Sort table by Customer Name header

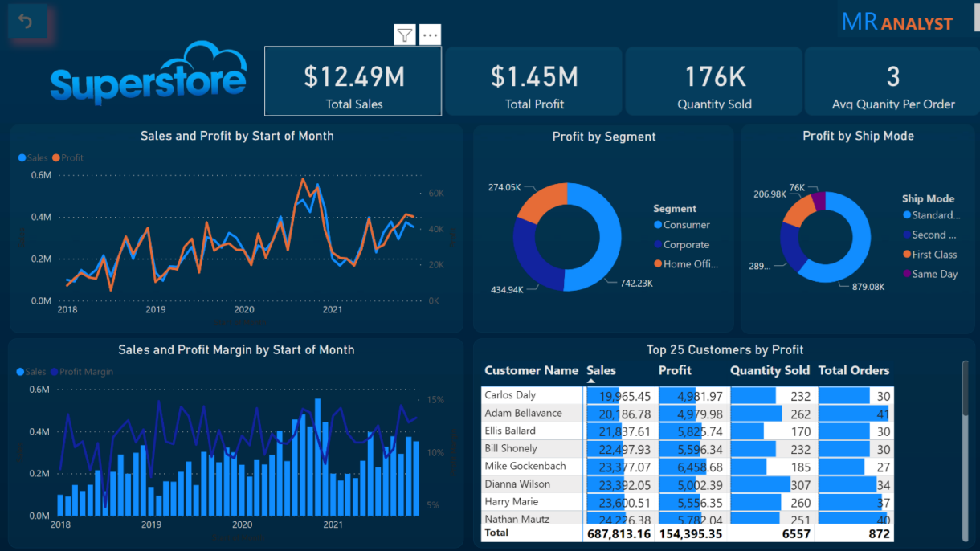[531, 370]
